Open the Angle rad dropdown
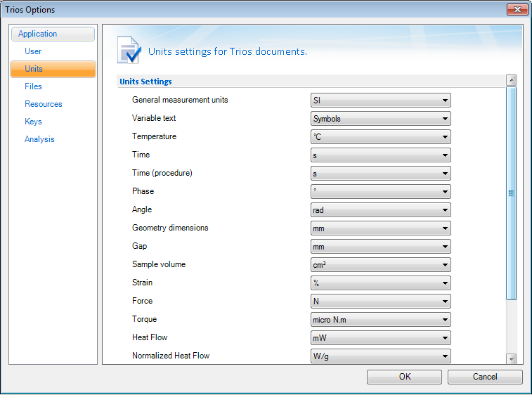The width and height of the screenshot is (532, 395). tap(381, 210)
